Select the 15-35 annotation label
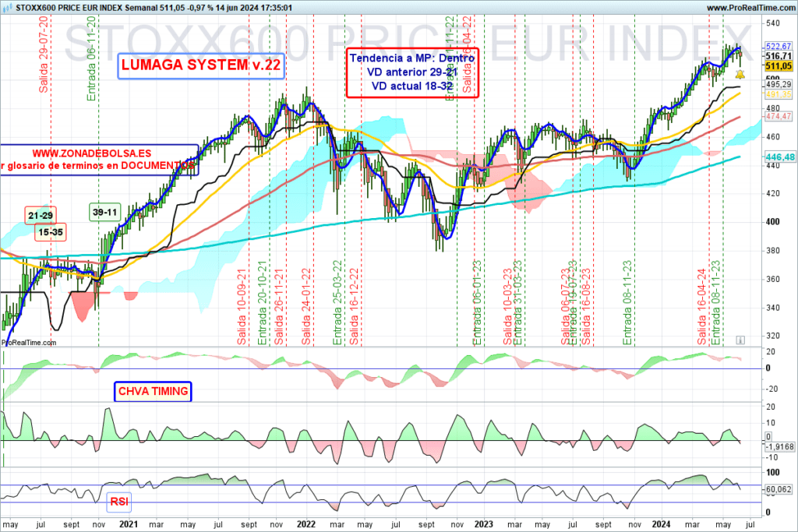 51,232
